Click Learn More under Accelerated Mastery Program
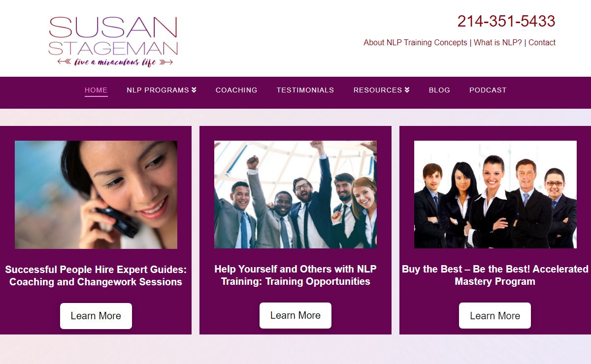The image size is (591, 364). click(x=495, y=315)
